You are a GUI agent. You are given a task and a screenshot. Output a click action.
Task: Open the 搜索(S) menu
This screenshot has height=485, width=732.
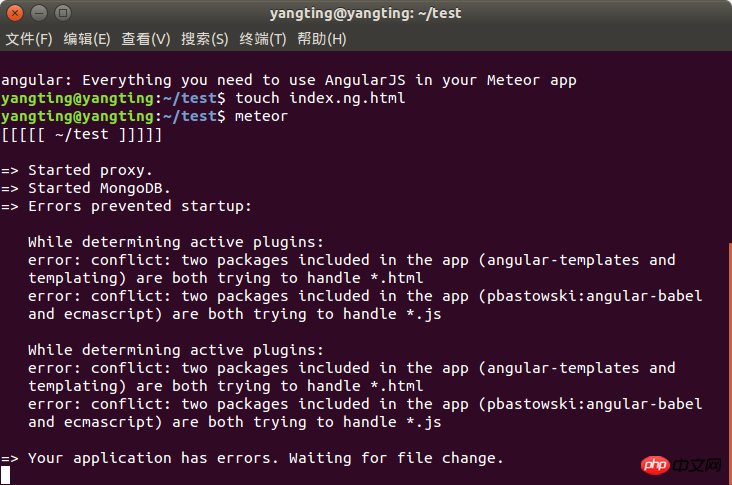tap(204, 39)
